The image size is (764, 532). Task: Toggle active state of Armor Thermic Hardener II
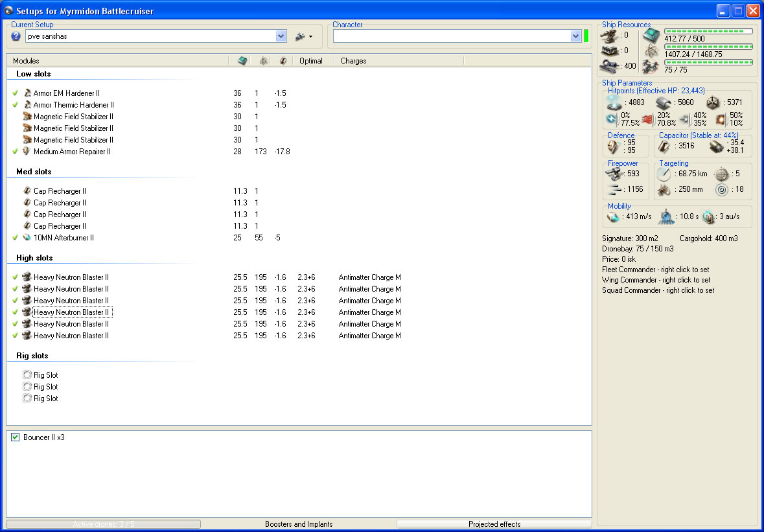click(x=15, y=105)
